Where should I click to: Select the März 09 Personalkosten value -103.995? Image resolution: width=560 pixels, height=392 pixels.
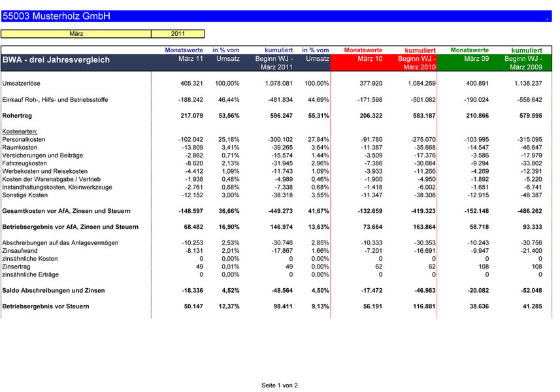(476, 139)
